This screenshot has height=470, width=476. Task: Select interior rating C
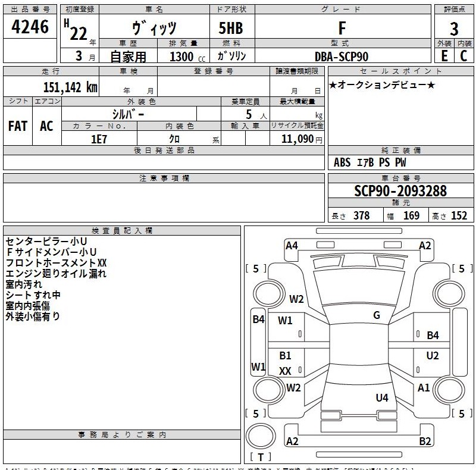(464, 56)
